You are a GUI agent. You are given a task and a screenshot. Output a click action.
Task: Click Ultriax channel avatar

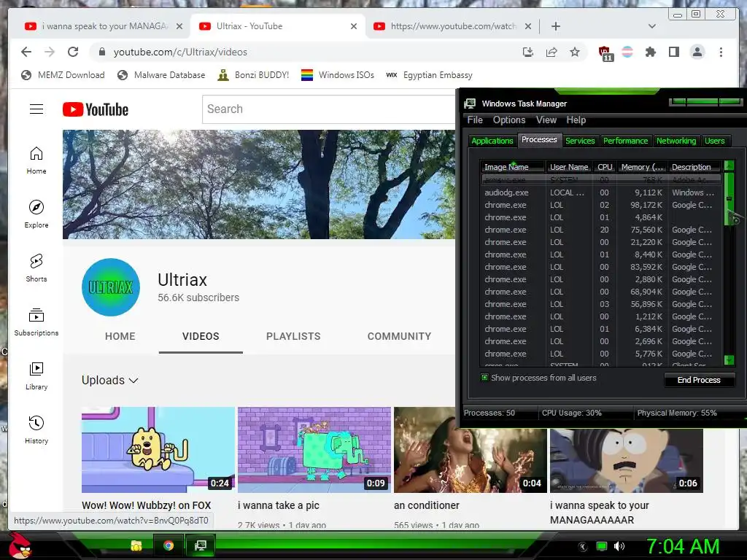tap(111, 287)
